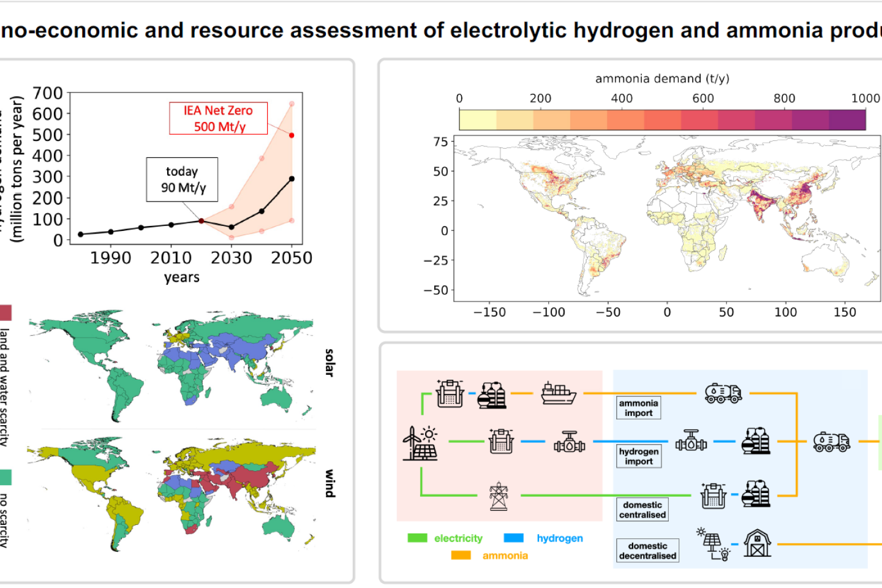The height and width of the screenshot is (588, 882).
Task: Click the pipeline valve icon in the pink region
Action: [569, 441]
